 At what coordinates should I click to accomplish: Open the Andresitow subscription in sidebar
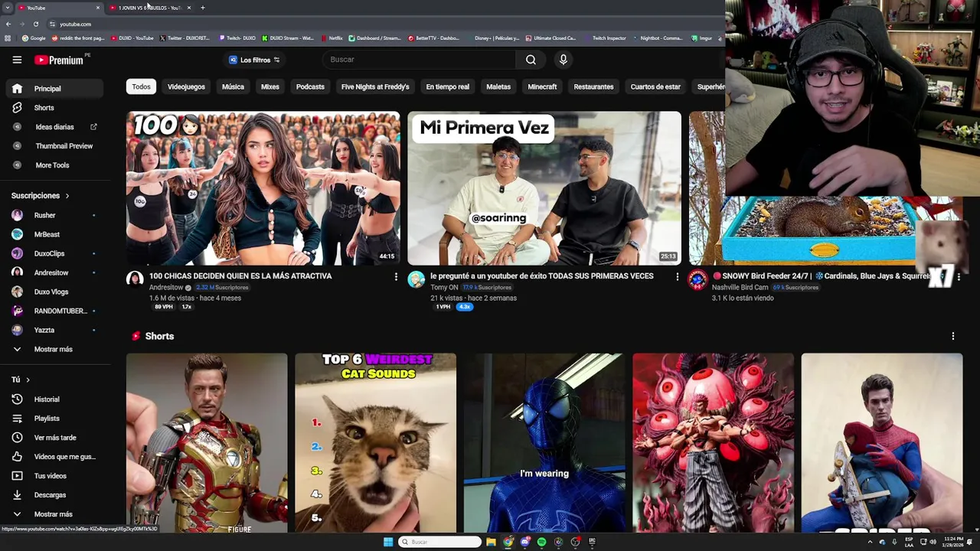point(54,273)
